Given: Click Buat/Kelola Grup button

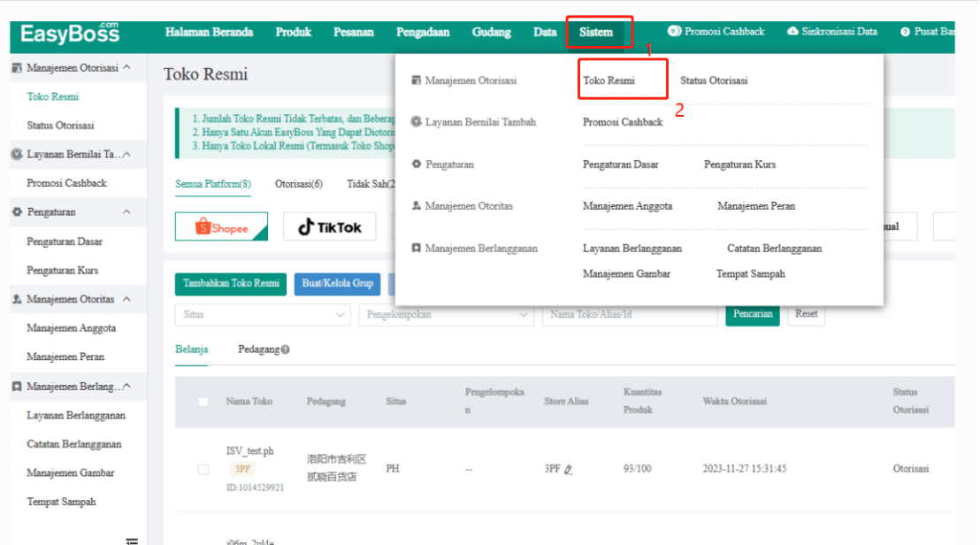Looking at the screenshot, I should click(338, 284).
